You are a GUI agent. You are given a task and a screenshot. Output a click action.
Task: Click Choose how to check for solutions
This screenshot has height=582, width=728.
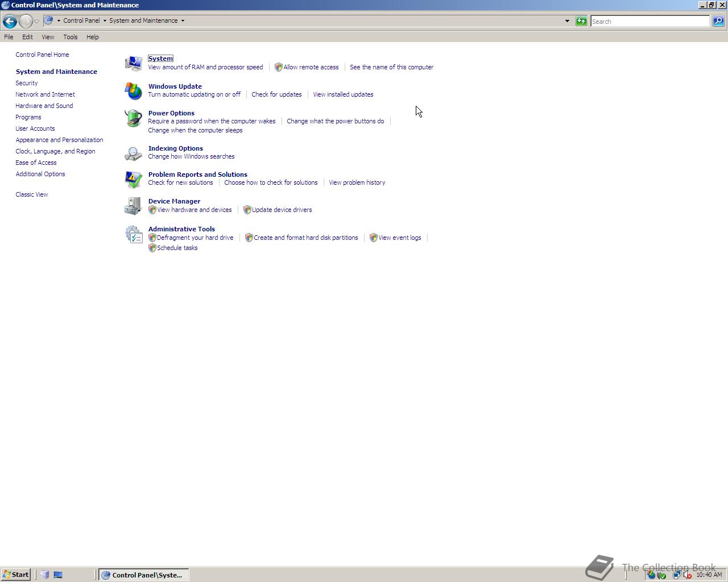click(271, 182)
